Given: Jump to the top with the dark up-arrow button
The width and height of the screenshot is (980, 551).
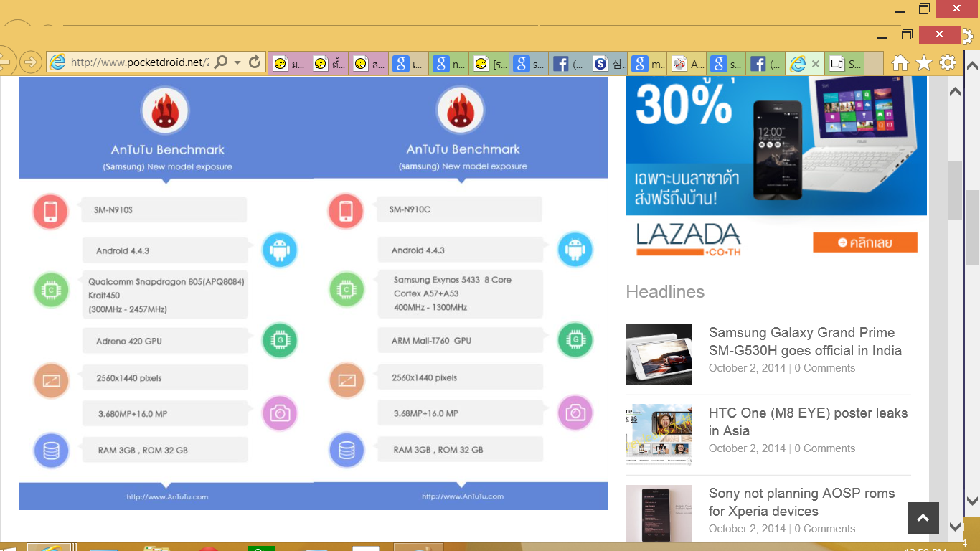Looking at the screenshot, I should tap(923, 518).
